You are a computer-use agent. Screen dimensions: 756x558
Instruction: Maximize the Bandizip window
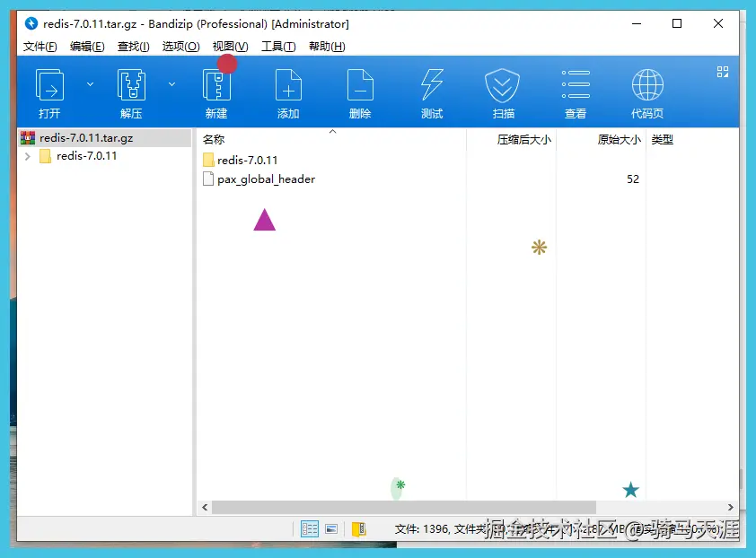(677, 23)
